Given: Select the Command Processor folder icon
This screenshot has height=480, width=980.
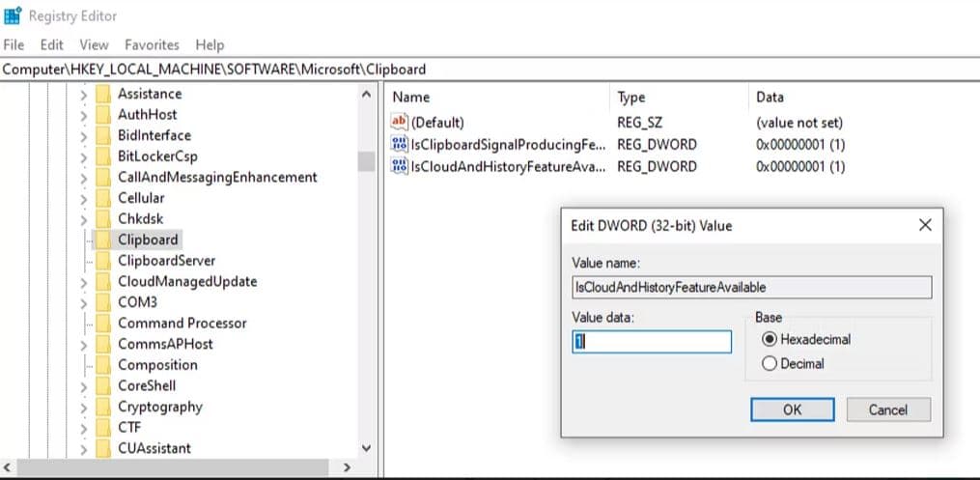Looking at the screenshot, I should pos(103,324).
